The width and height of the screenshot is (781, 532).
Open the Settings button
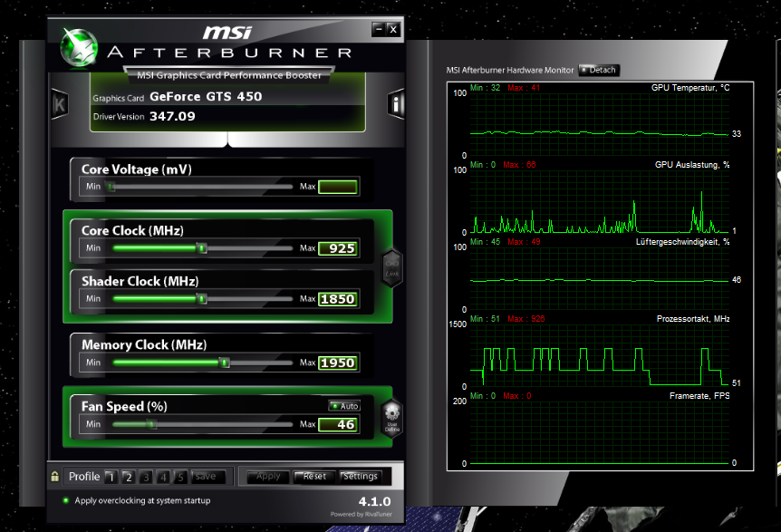tap(361, 477)
